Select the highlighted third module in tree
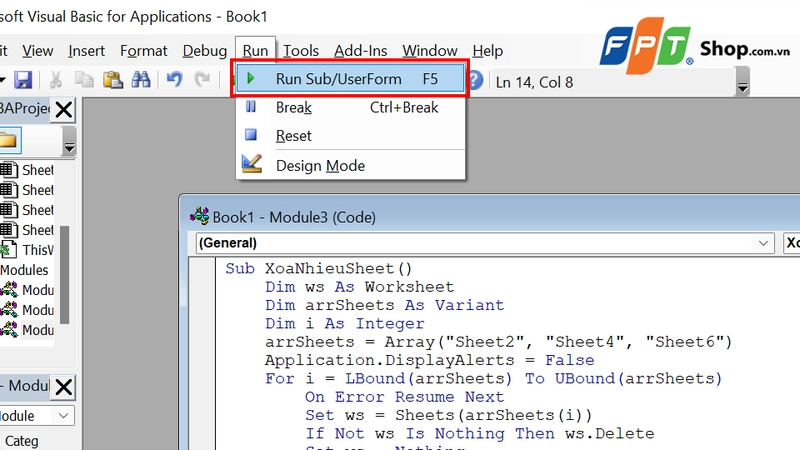Screen dimensions: 800x450 point(27,330)
